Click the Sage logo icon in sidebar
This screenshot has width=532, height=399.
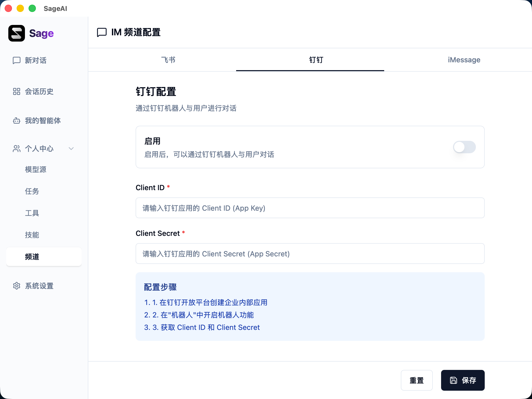[16, 33]
